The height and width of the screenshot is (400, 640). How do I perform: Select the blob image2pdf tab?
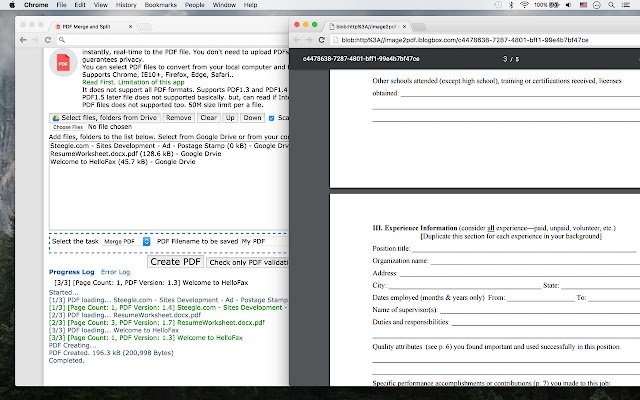366,27
